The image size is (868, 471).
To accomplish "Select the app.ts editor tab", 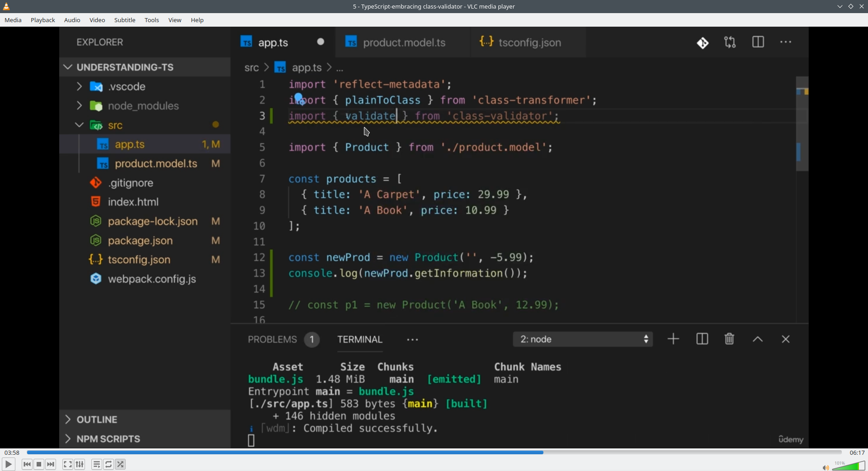I will [283, 42].
